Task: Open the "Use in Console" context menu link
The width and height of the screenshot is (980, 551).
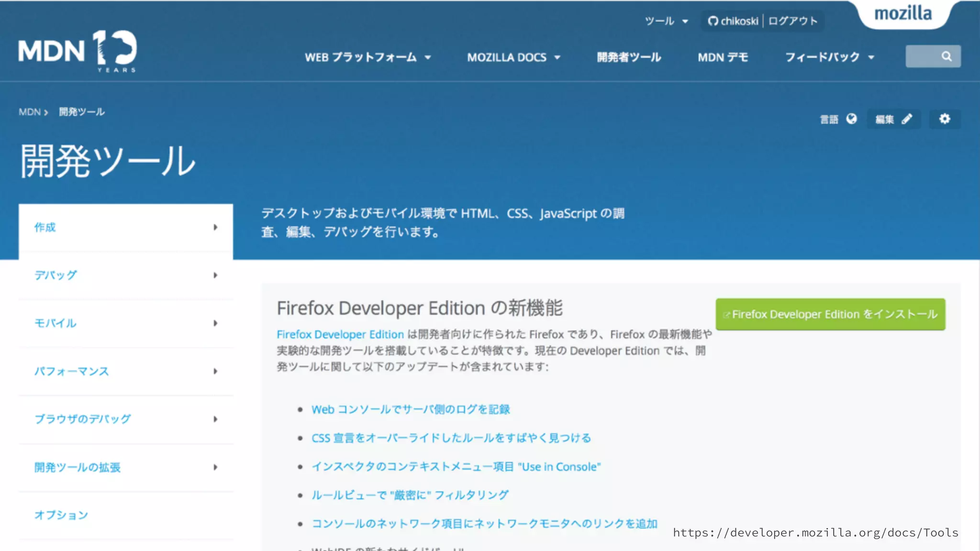Action: 456,467
